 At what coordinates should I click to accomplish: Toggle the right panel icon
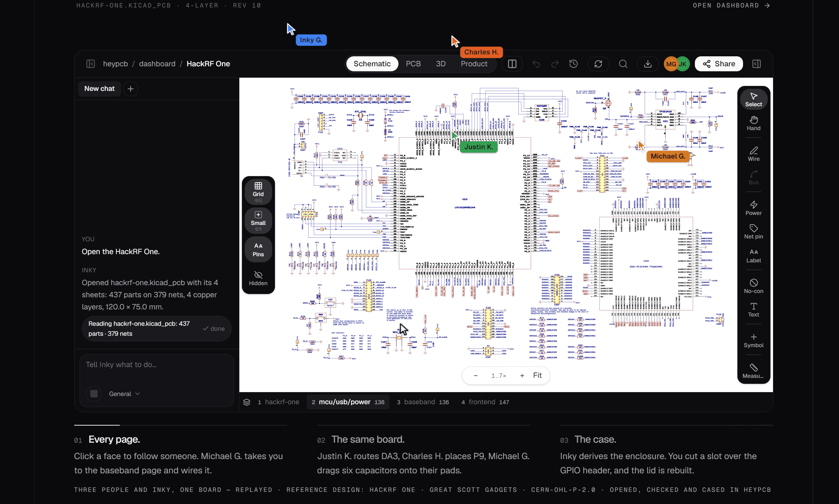(x=756, y=64)
